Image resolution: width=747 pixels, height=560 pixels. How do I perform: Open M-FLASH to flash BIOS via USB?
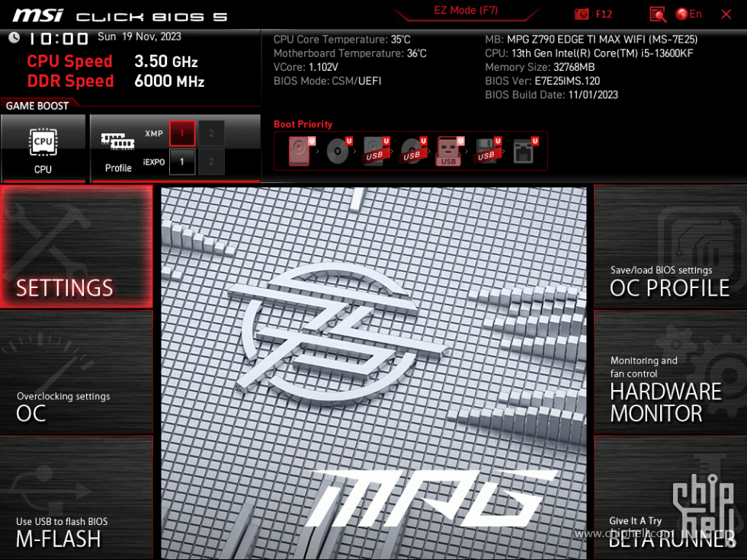(x=76, y=498)
